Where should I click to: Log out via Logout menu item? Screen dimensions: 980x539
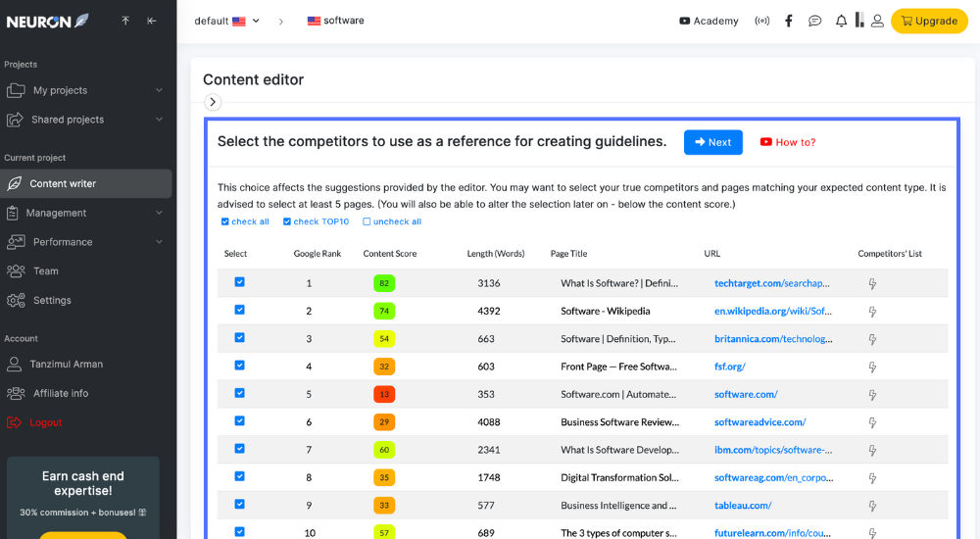click(85, 422)
